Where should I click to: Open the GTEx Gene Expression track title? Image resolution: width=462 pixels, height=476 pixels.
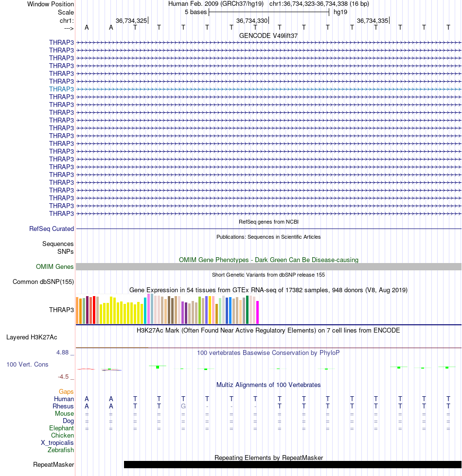point(268,290)
